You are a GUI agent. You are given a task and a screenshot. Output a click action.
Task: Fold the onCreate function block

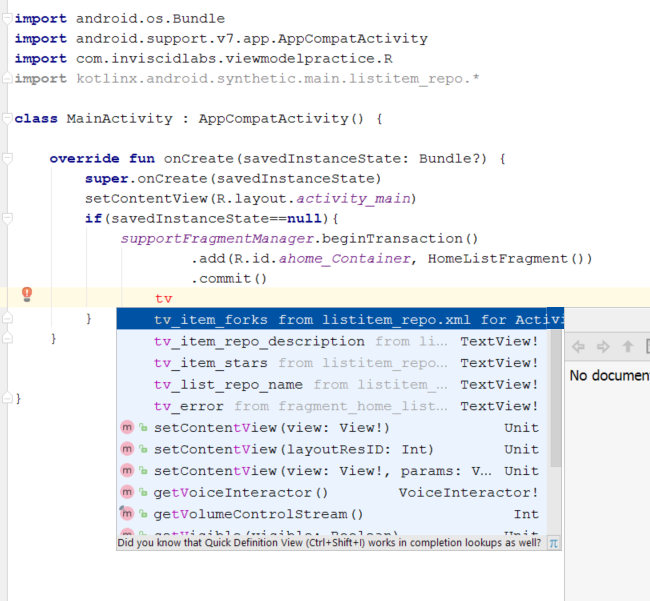click(7, 159)
